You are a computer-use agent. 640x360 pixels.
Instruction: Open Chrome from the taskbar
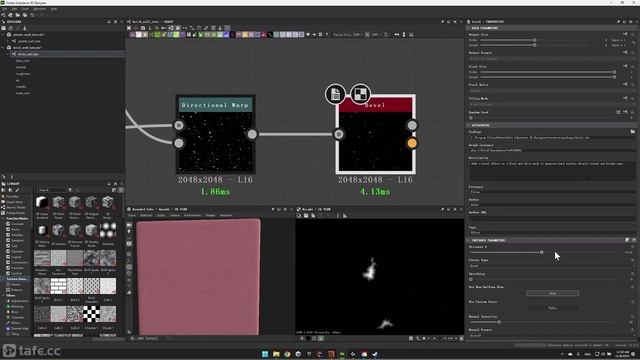point(287,354)
